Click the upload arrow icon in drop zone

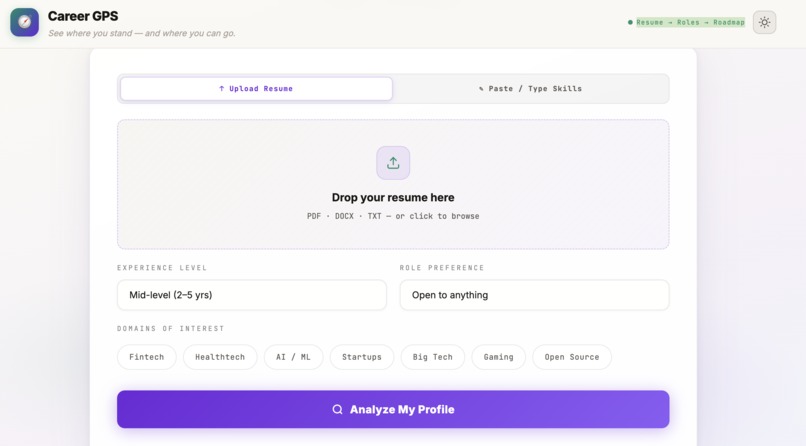point(393,163)
